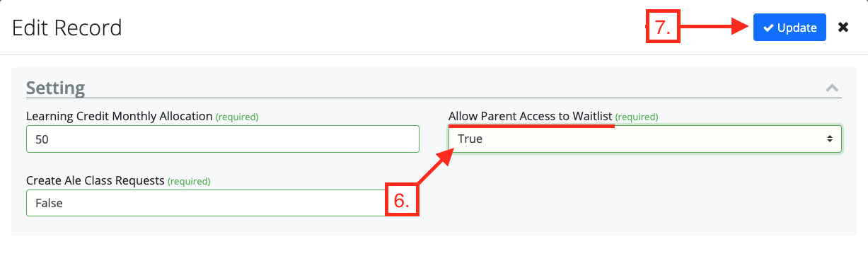Click the False value in the class requests select
This screenshot has height=256, width=868.
tap(49, 203)
